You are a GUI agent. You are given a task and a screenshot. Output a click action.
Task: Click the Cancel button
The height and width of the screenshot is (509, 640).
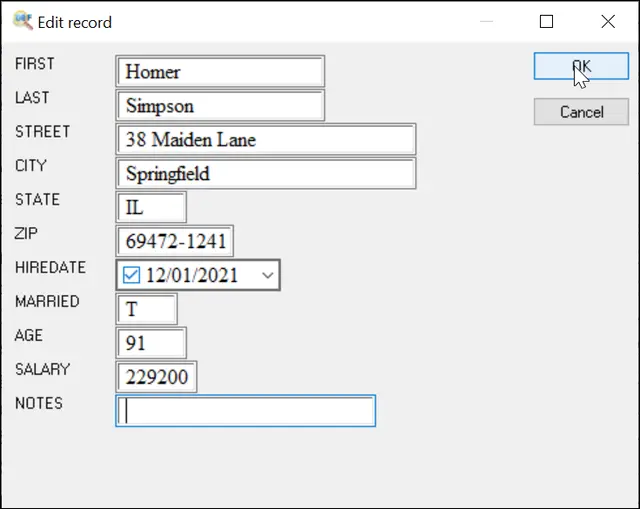(581, 112)
